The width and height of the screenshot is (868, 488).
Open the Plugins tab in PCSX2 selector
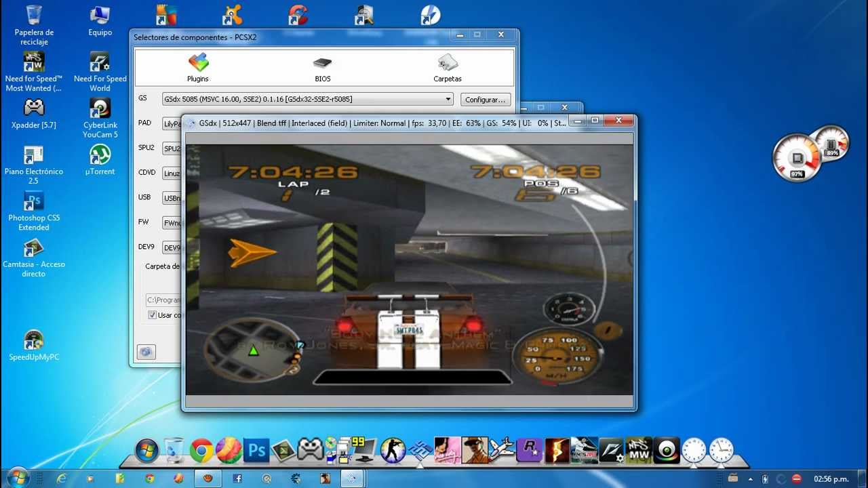point(198,68)
